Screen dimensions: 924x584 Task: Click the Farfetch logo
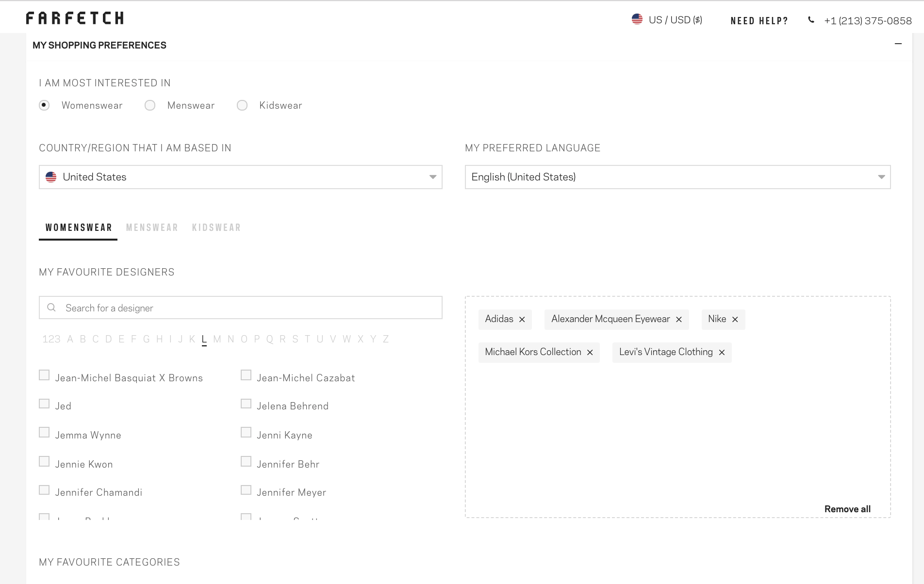75,18
